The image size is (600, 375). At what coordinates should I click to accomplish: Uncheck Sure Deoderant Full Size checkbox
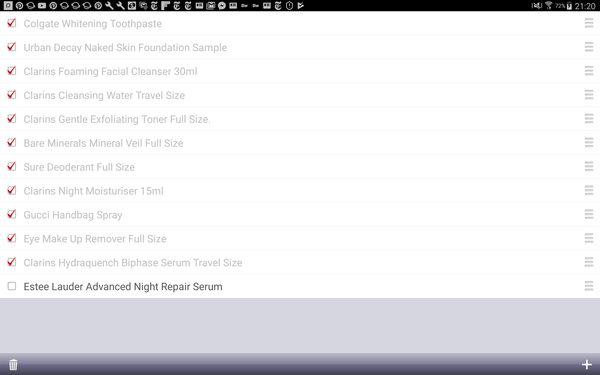(12, 166)
